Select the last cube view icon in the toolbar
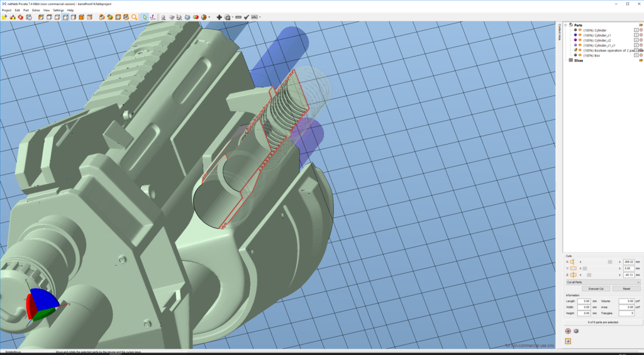The width and height of the screenshot is (644, 355). pyautogui.click(x=89, y=17)
